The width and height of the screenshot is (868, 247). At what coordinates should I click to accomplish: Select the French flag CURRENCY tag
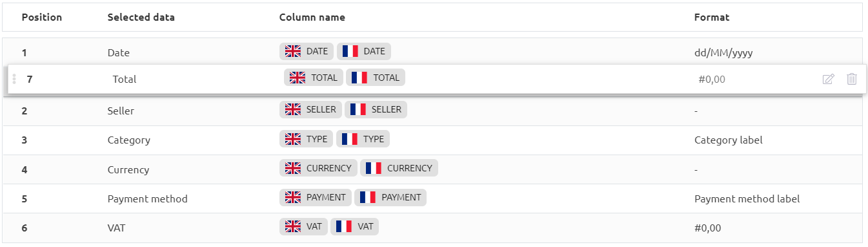tap(399, 168)
